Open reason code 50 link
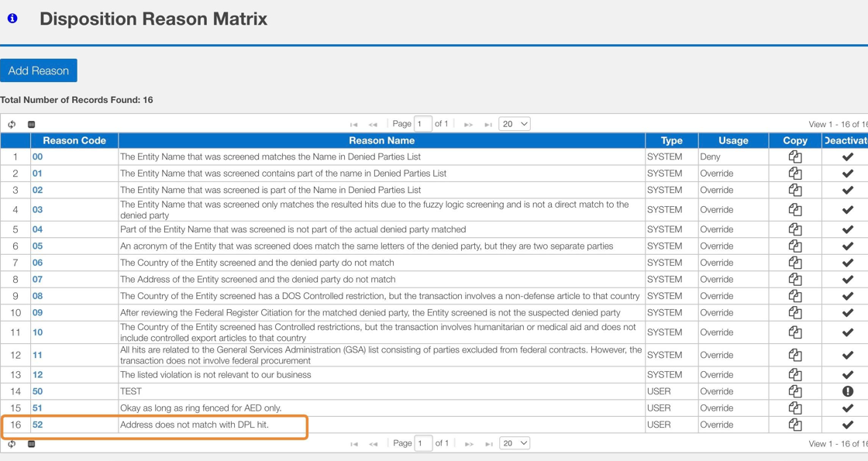 pos(37,391)
